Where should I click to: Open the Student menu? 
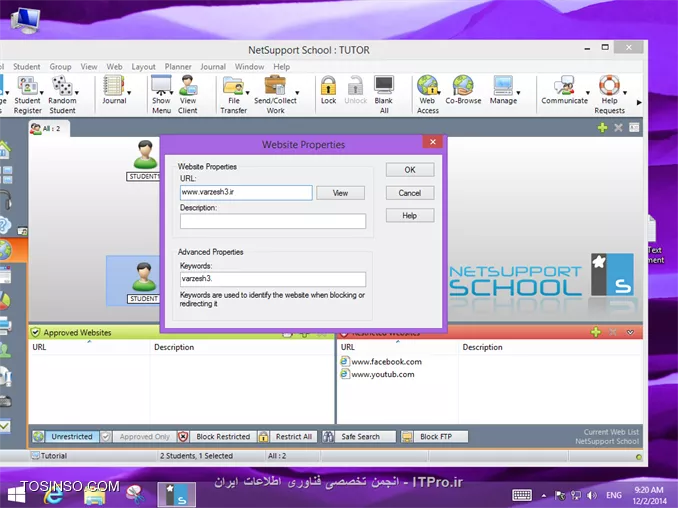pos(27,67)
